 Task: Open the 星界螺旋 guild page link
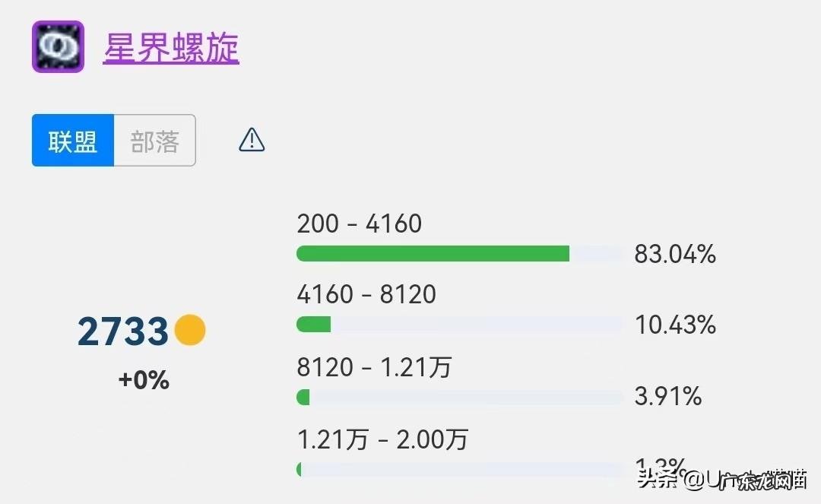click(x=170, y=47)
